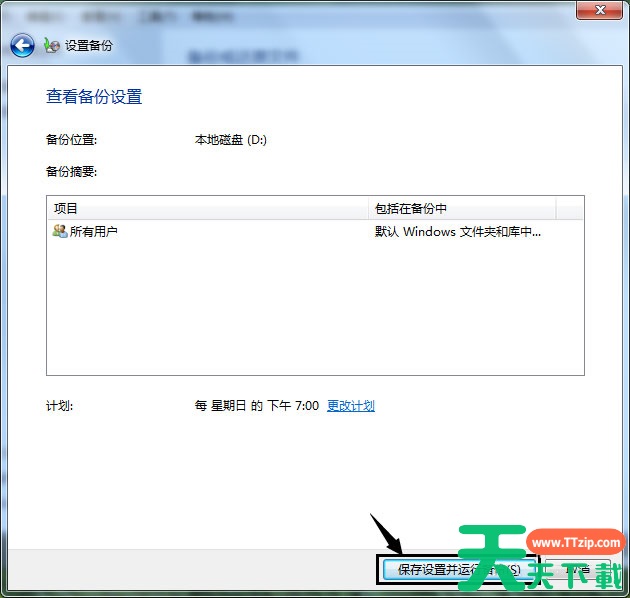Click the 每 星期日 的 下午 7:00 schedule text
630x598 pixels.
click(257, 405)
